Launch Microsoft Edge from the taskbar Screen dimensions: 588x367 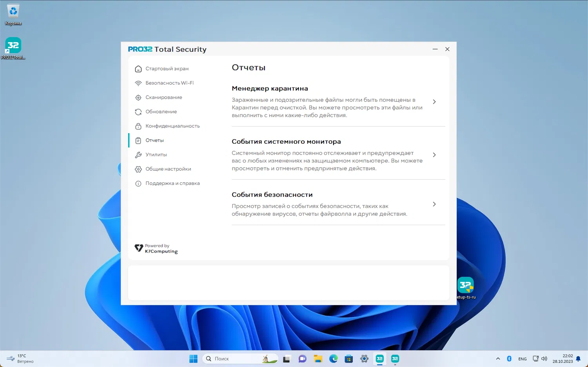tap(333, 359)
